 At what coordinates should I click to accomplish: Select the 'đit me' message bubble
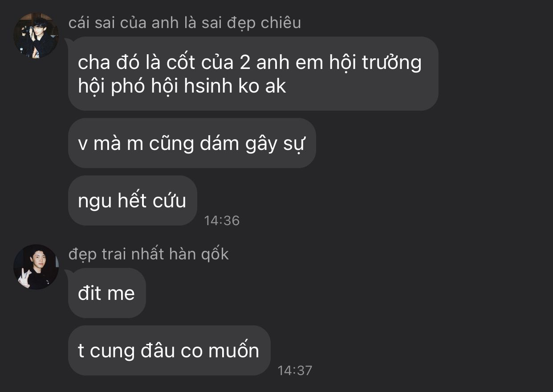[107, 293]
